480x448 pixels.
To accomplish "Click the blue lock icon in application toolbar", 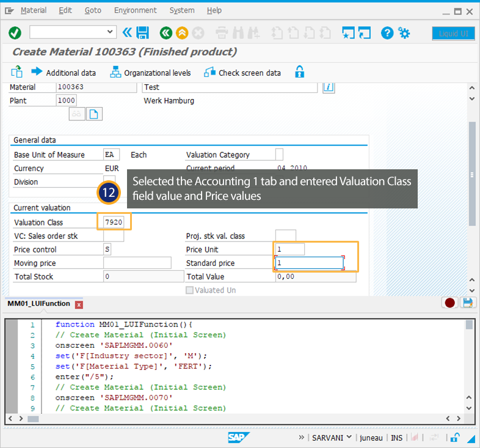I will coord(299,72).
